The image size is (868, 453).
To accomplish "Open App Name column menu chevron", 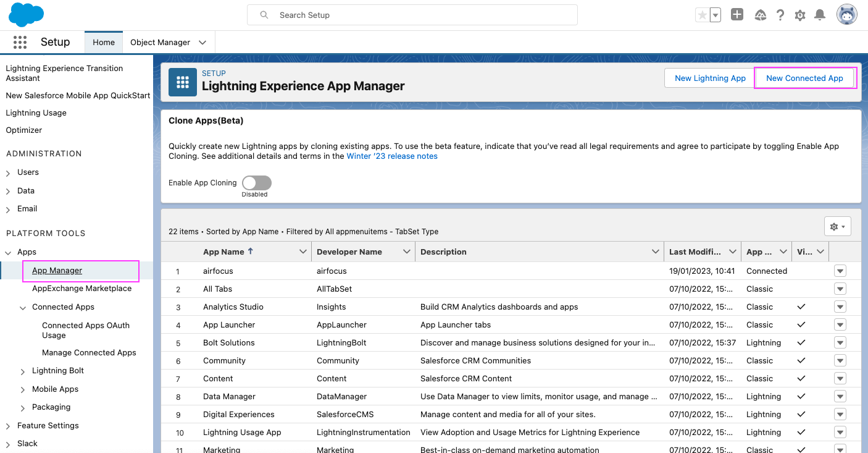I will tap(303, 252).
